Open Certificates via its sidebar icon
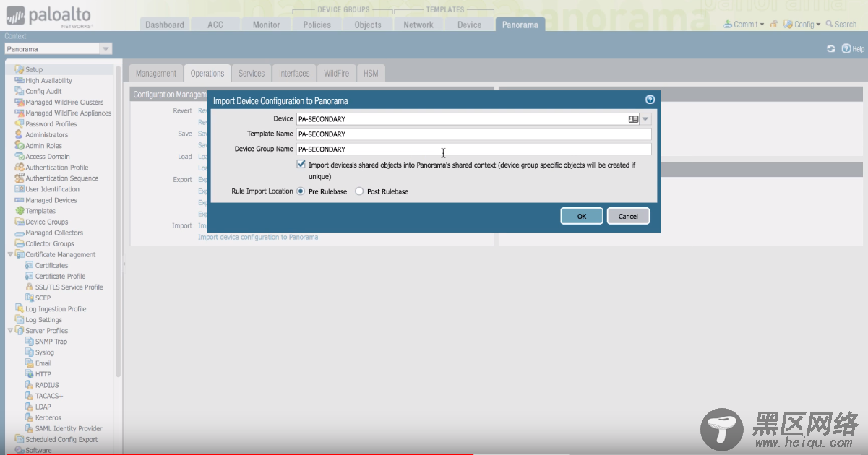Screen dimensions: 868x455 [x=29, y=265]
